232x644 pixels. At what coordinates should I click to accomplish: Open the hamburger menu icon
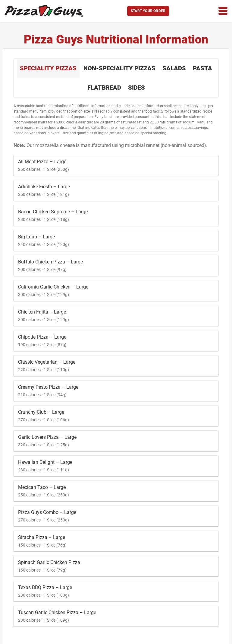coord(223,11)
